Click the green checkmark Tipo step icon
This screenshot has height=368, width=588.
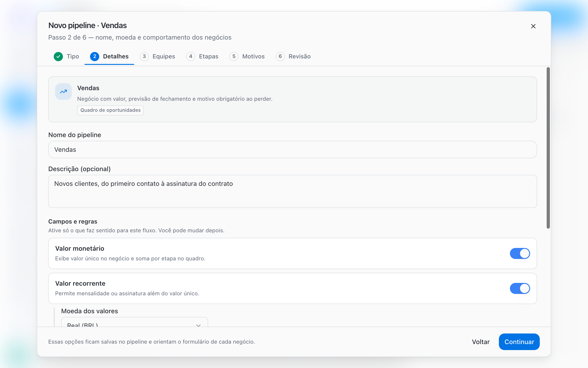pos(58,57)
